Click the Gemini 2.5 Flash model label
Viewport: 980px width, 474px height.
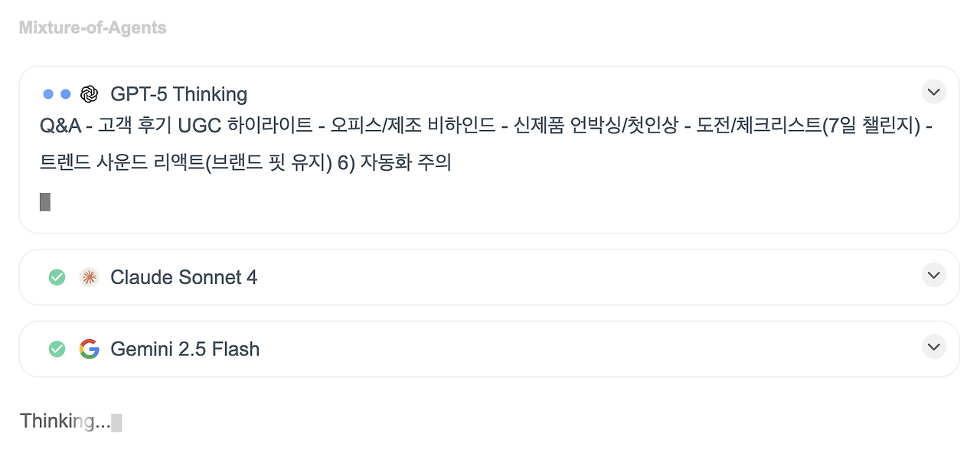coord(185,349)
